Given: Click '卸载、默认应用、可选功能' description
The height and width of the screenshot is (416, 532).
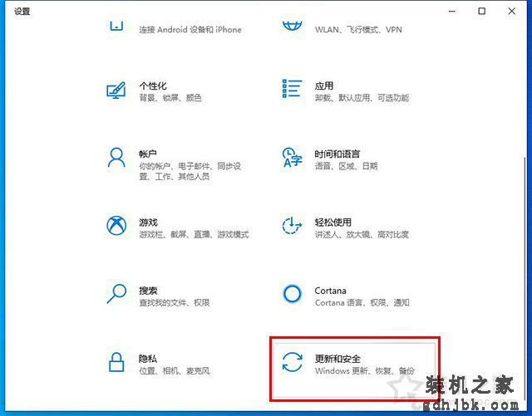Looking at the screenshot, I should (x=362, y=98).
